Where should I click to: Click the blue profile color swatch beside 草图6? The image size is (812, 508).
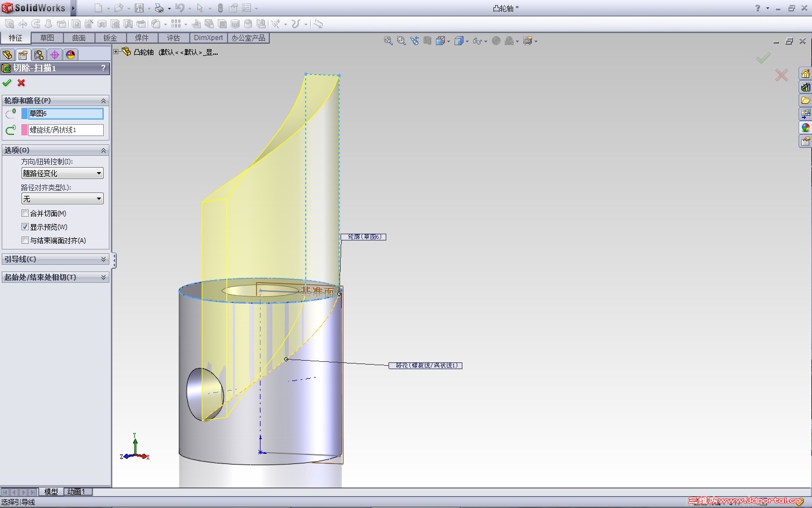pyautogui.click(x=25, y=113)
